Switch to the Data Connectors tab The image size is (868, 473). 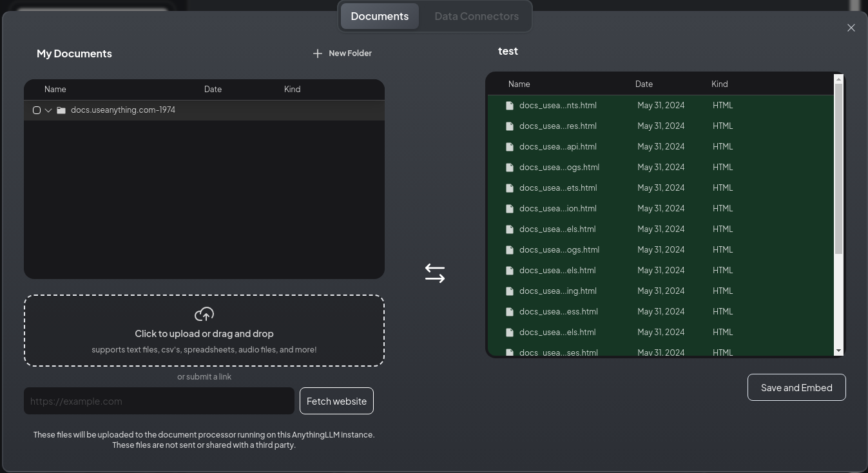[477, 16]
